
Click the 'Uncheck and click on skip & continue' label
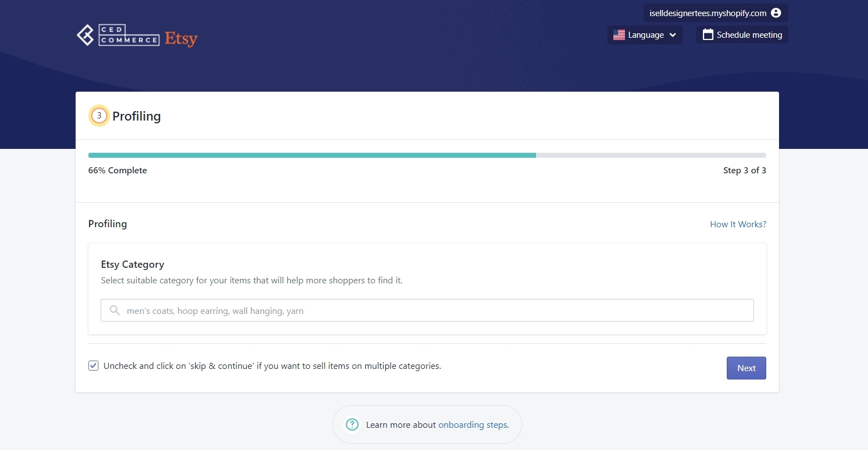tap(272, 366)
